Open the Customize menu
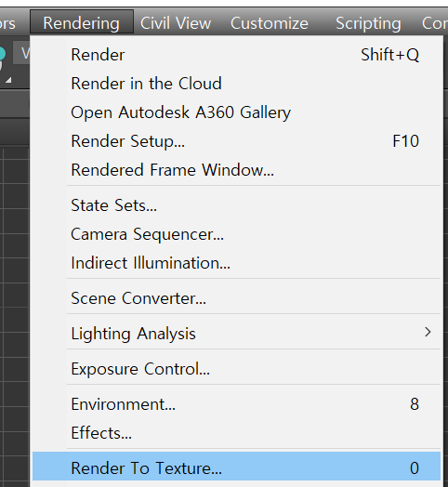Viewport: 448px width, 487px height. coord(269,23)
